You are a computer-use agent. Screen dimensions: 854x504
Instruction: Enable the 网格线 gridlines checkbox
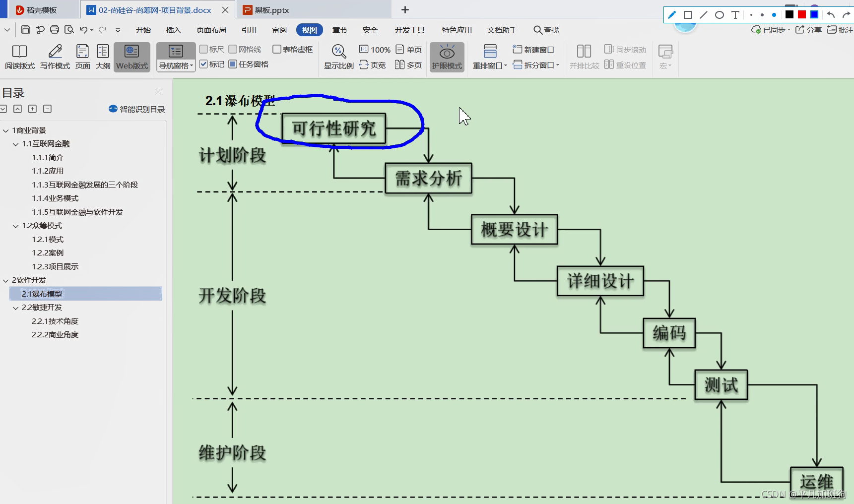click(233, 49)
